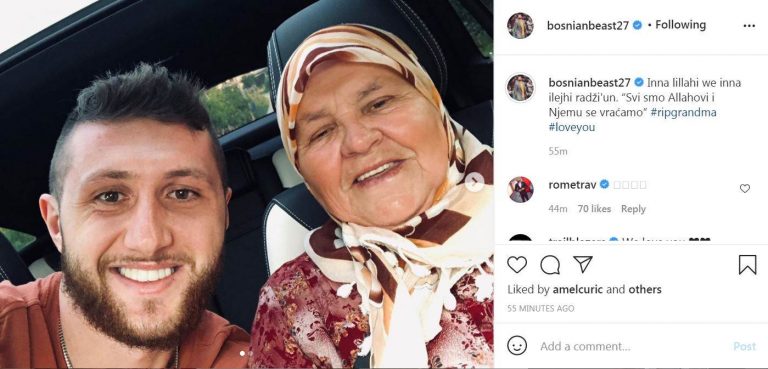Open the comment speech bubble icon
The height and width of the screenshot is (369, 768).
[x=550, y=265]
